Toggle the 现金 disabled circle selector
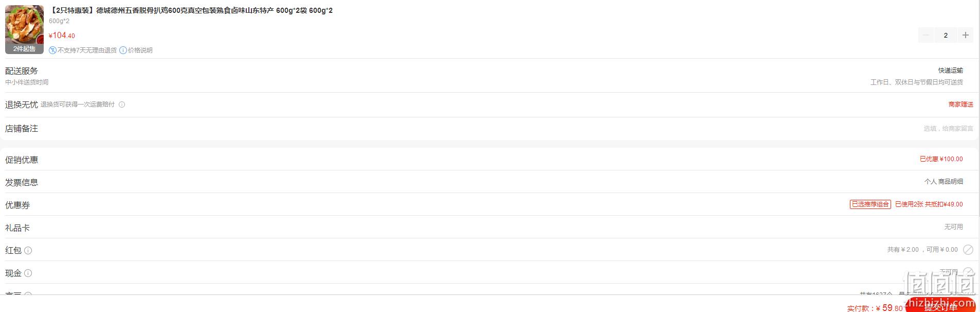980x312 pixels. pos(968,272)
